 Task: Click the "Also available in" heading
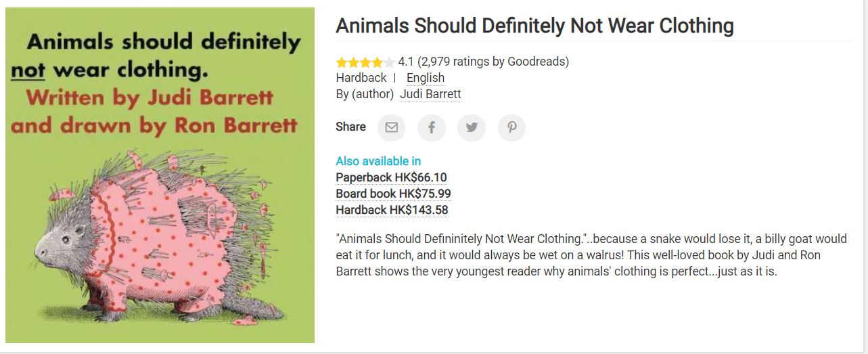[378, 161]
